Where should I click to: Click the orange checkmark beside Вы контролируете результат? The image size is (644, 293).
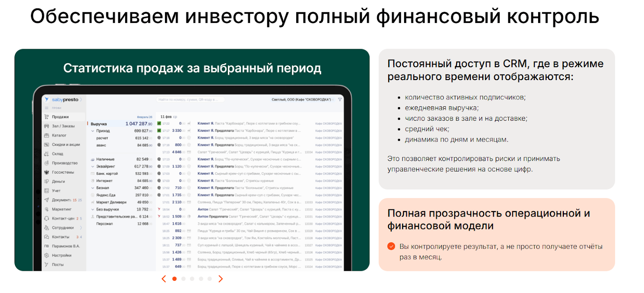point(391,246)
